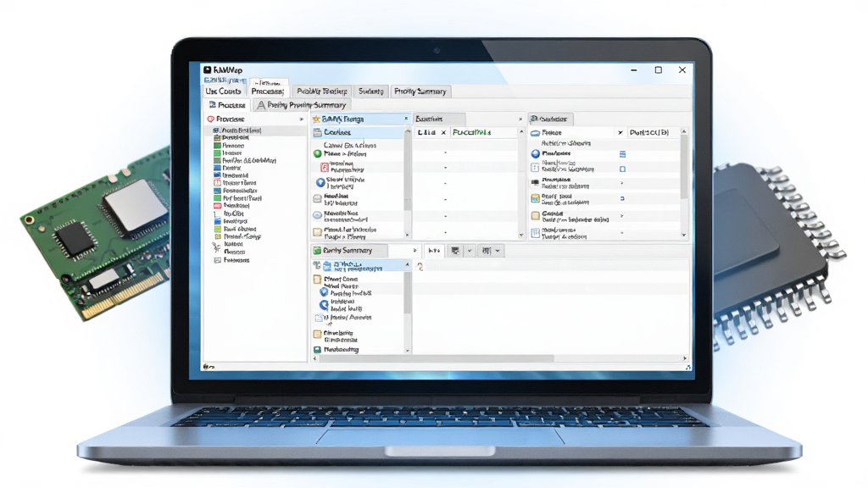The width and height of the screenshot is (868, 488).
Task: Collapse the selected bottom list row using up arrow
Action: coord(408,265)
